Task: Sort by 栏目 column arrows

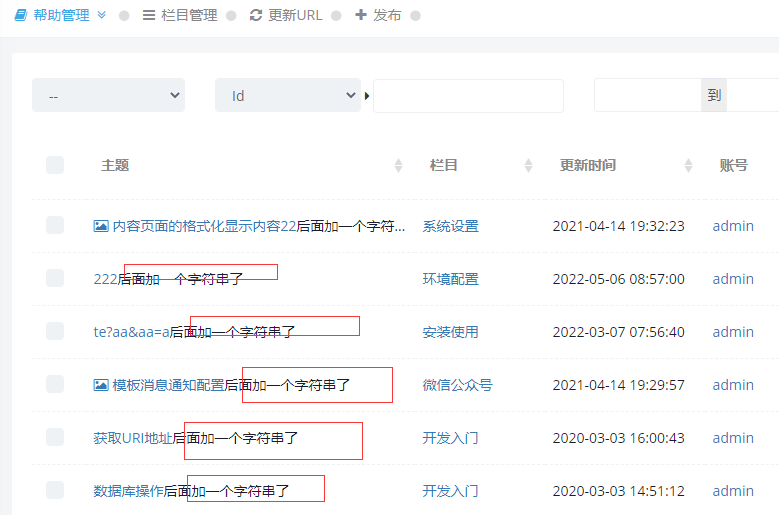Action: [528, 165]
